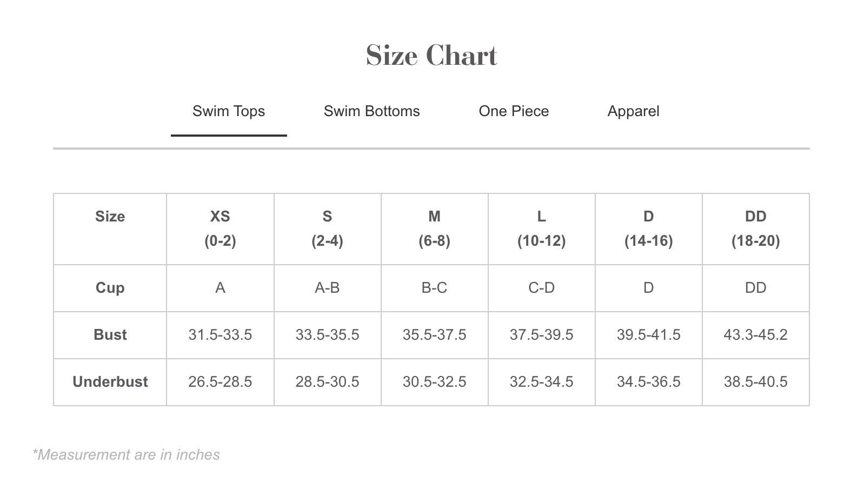Select the DD (18-20) column header
The width and height of the screenshot is (864, 504).
(755, 229)
